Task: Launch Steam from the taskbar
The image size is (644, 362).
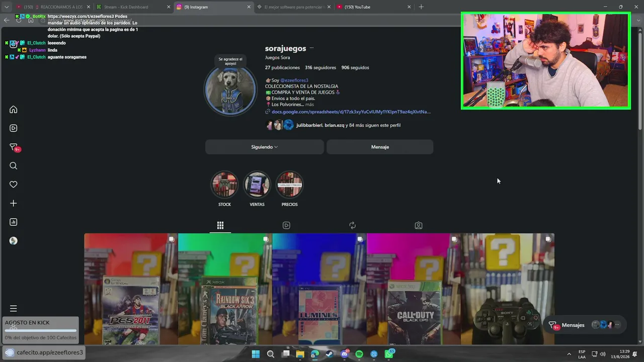Action: pos(330,354)
